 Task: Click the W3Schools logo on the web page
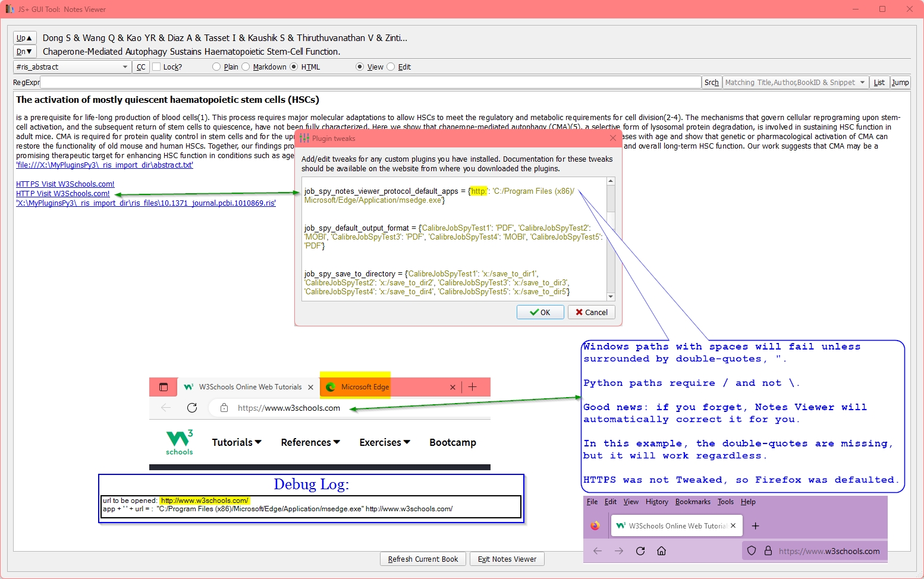click(x=180, y=442)
